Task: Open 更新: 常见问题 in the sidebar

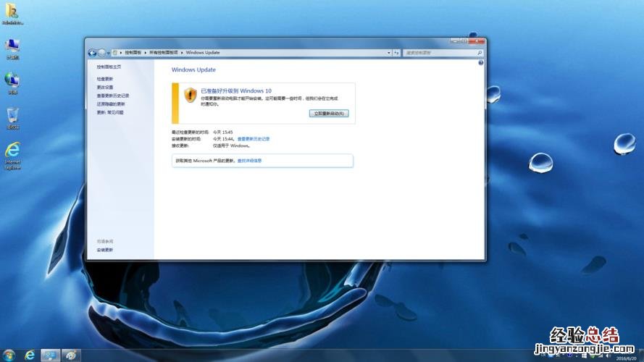Action: [110, 112]
